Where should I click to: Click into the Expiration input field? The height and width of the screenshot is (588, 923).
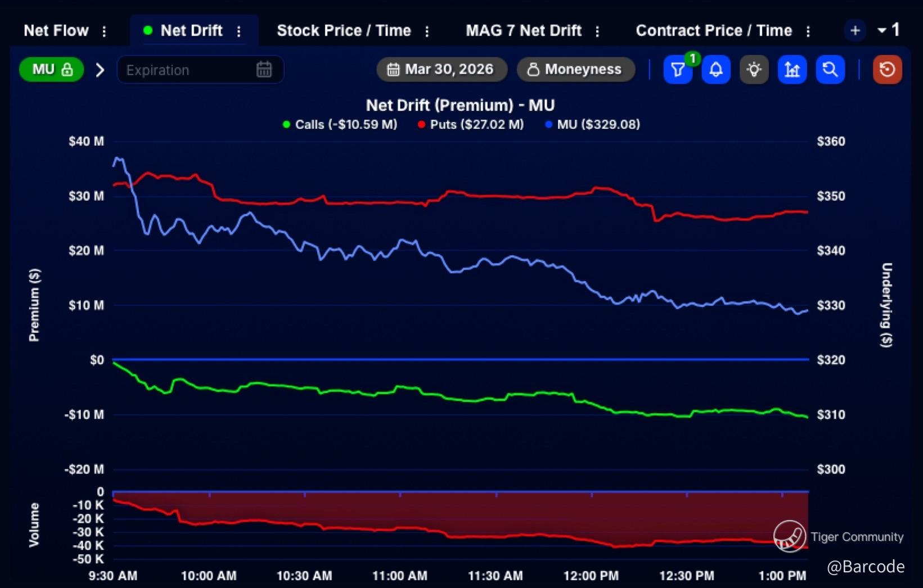click(x=186, y=70)
